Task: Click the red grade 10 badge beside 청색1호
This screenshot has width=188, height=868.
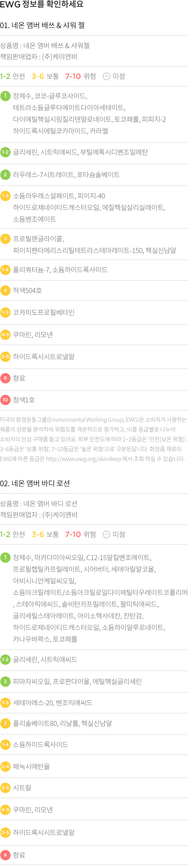Action: pyautogui.click(x=5, y=400)
